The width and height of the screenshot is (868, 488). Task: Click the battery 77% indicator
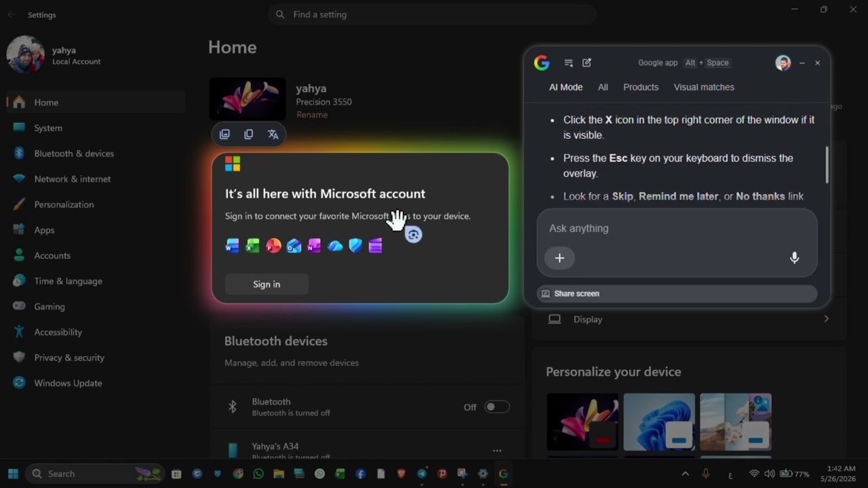795,474
